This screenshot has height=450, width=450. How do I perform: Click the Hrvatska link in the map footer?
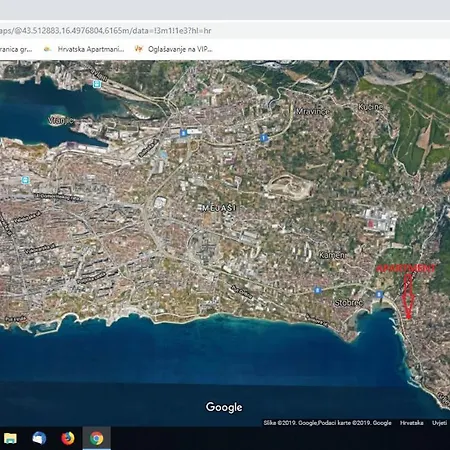click(x=411, y=423)
